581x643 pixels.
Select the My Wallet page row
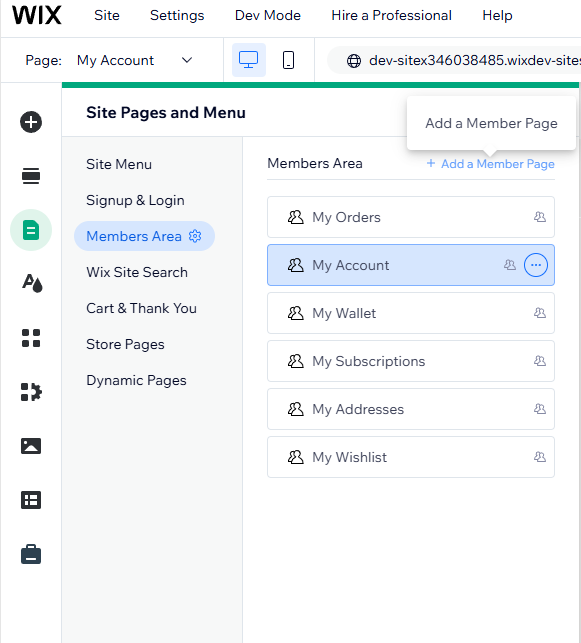[411, 313]
